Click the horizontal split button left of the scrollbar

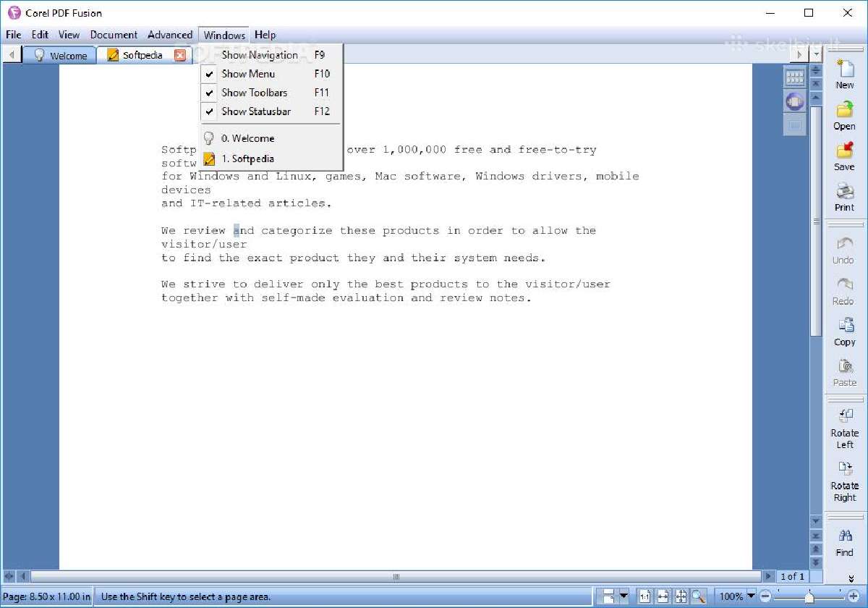pos(9,577)
